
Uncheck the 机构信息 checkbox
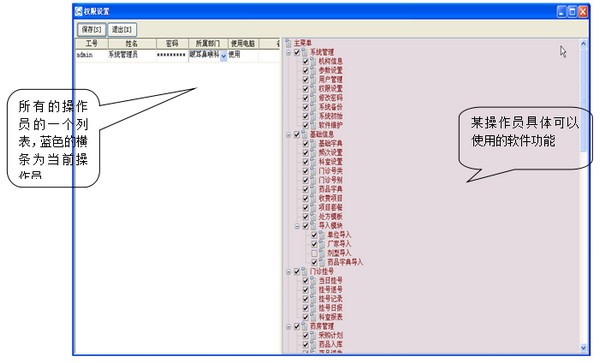pyautogui.click(x=305, y=61)
